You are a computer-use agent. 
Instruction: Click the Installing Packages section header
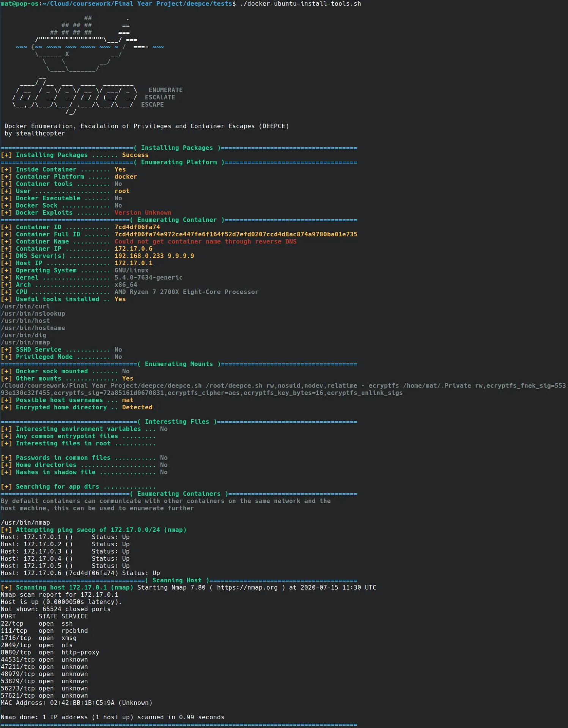click(177, 148)
